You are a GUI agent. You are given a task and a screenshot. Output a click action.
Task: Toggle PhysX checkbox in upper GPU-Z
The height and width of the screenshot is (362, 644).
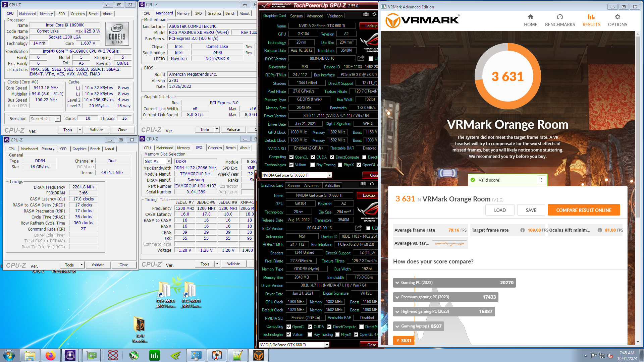point(340,165)
